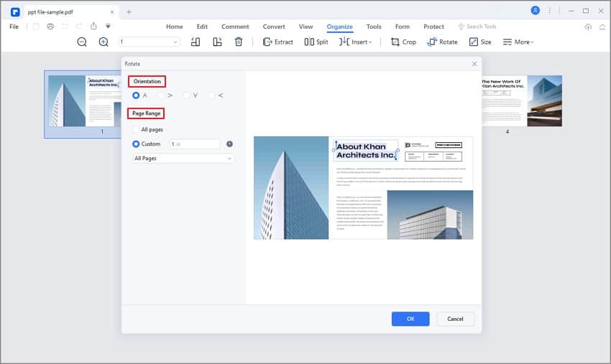This screenshot has height=364, width=611.
Task: Click the Search Tools field
Action: coord(477,27)
